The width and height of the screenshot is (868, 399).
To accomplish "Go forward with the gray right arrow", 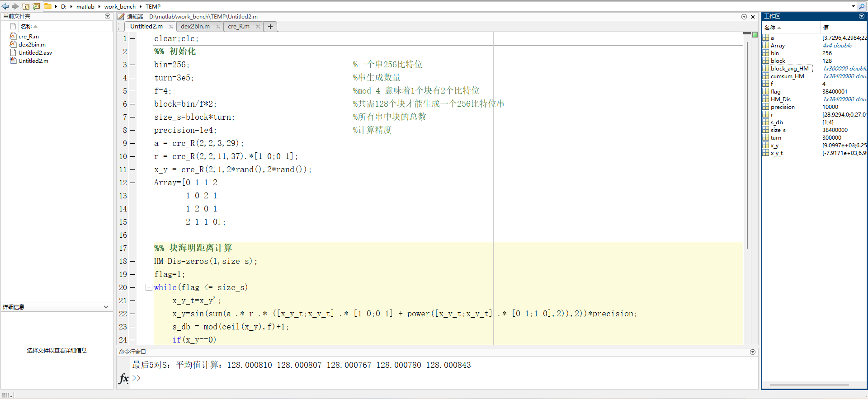I will [15, 6].
